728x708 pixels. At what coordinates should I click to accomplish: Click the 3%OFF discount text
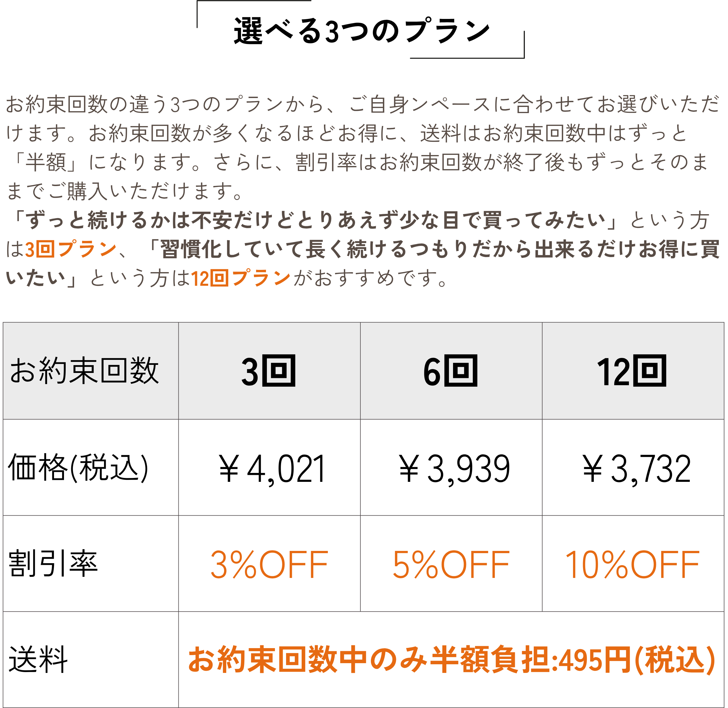pyautogui.click(x=269, y=565)
